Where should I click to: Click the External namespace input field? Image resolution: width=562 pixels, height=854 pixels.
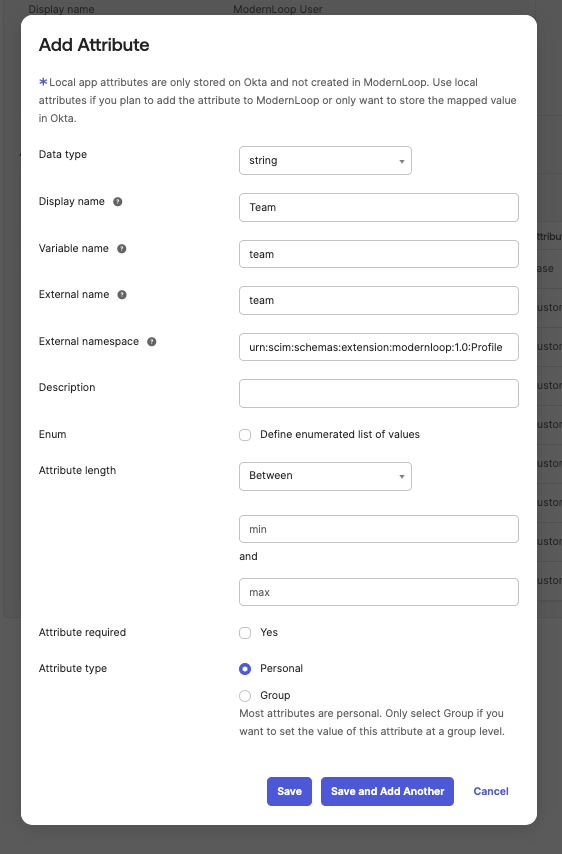(378, 347)
